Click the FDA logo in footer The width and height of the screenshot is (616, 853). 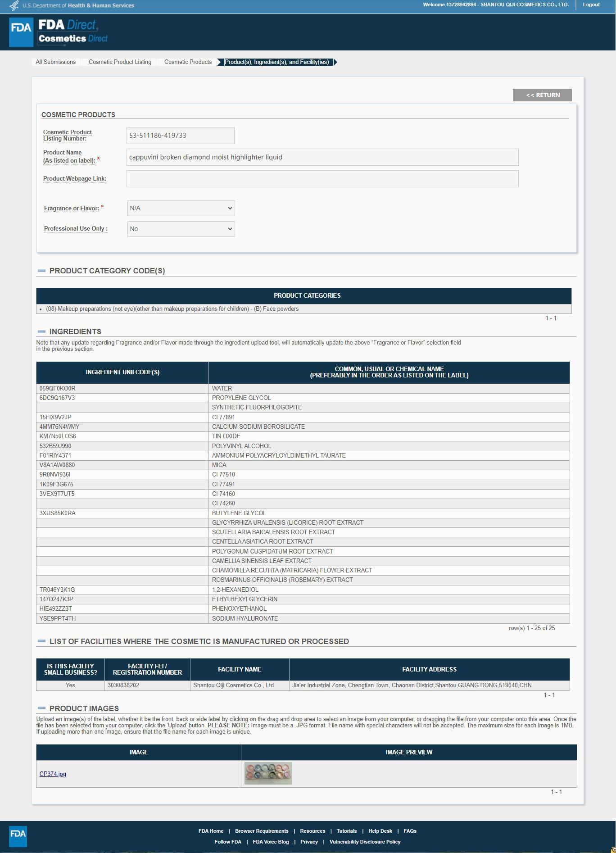click(18, 836)
